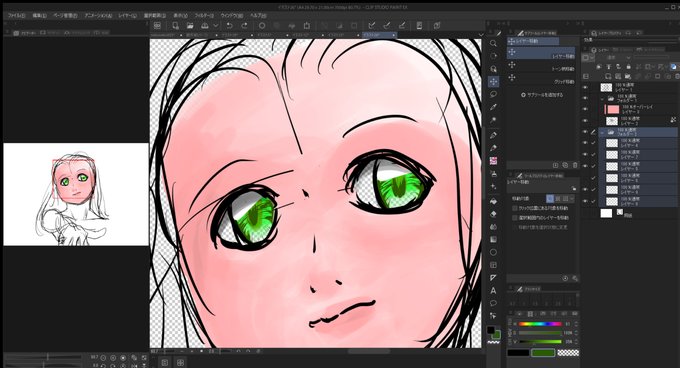Click the Navigator preview thumbnail
This screenshot has height=368, width=680.
click(x=76, y=194)
